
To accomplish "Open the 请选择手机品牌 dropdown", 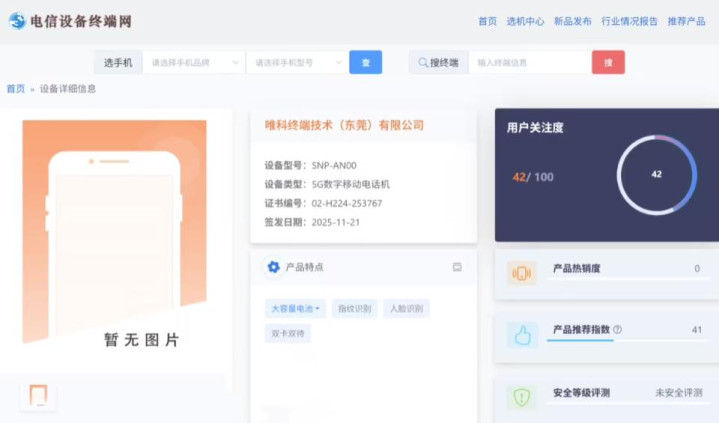I will pos(194,62).
